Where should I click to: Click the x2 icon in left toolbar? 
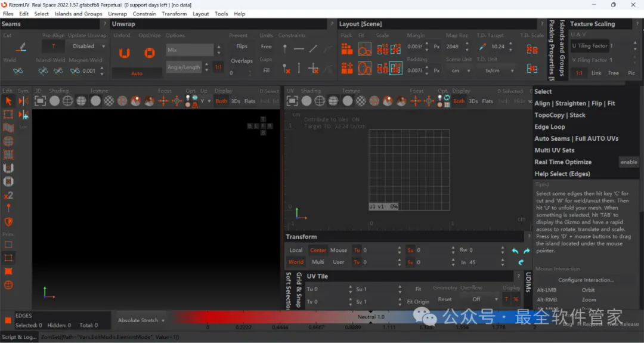pos(8,195)
